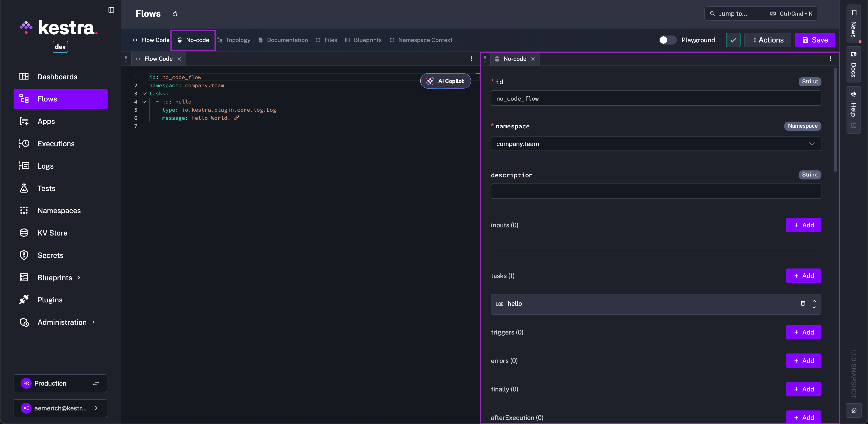The height and width of the screenshot is (424, 868).
Task: Switch to the Topology tab
Action: (x=238, y=40)
